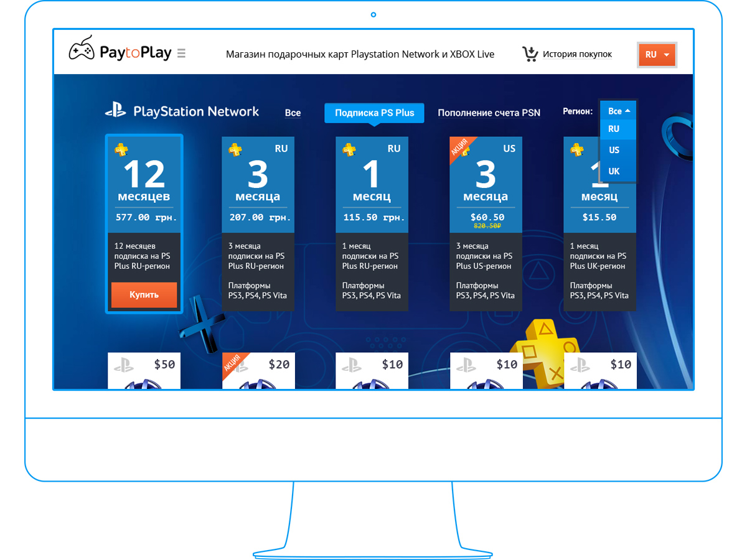Switch to Пополнение счета PSN tab
This screenshot has width=747, height=560.
(x=489, y=113)
